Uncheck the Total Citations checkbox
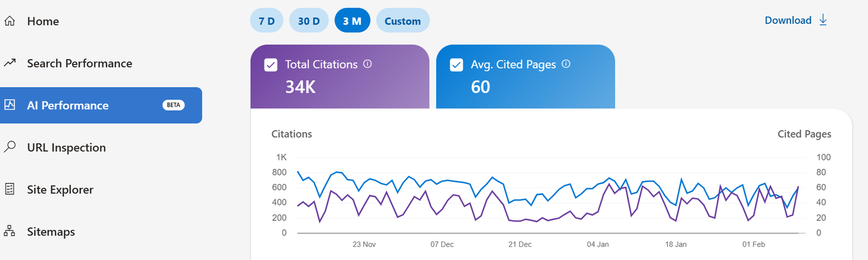The image size is (868, 260). coord(271,65)
